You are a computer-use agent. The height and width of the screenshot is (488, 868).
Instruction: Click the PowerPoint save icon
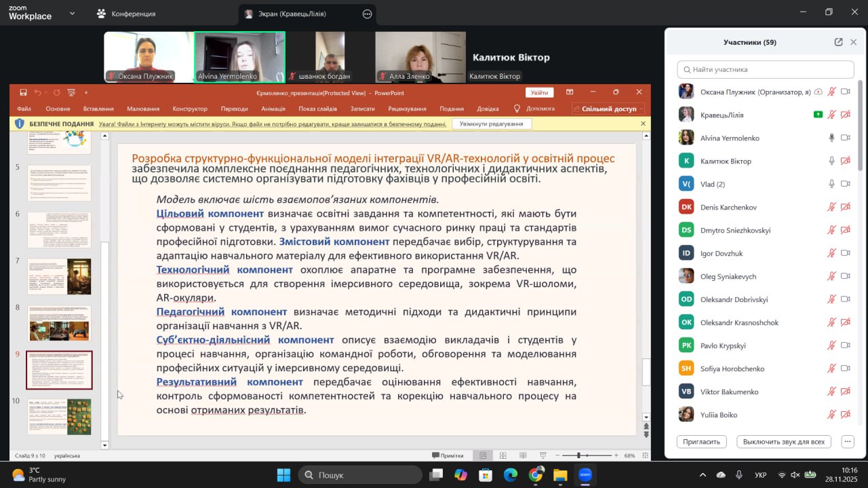(x=23, y=92)
